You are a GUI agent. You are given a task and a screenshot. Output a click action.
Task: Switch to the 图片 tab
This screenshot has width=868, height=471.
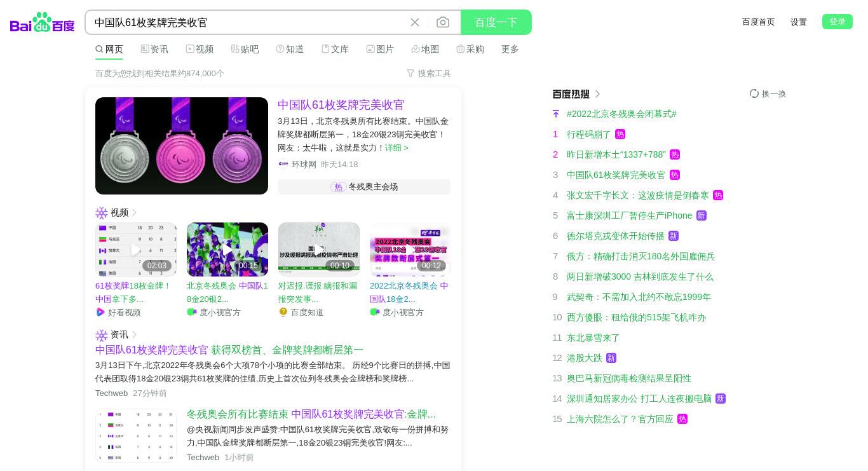click(x=380, y=49)
